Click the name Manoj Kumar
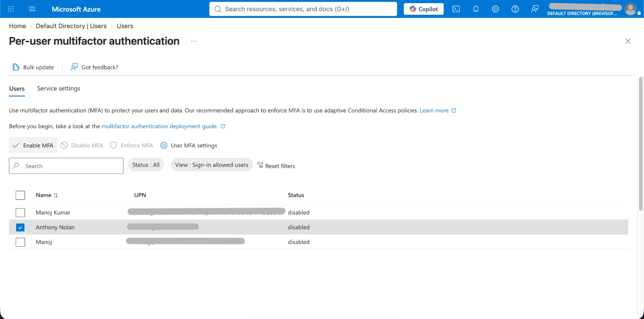The width and height of the screenshot is (644, 319). pyautogui.click(x=53, y=212)
